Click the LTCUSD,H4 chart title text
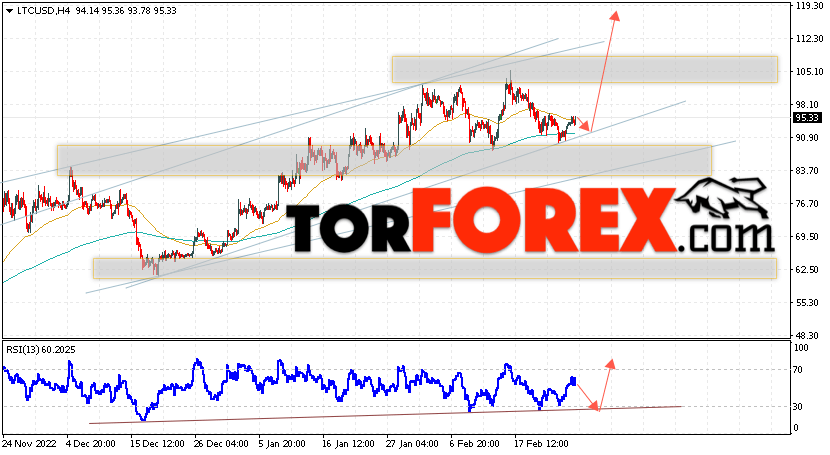 [43, 11]
